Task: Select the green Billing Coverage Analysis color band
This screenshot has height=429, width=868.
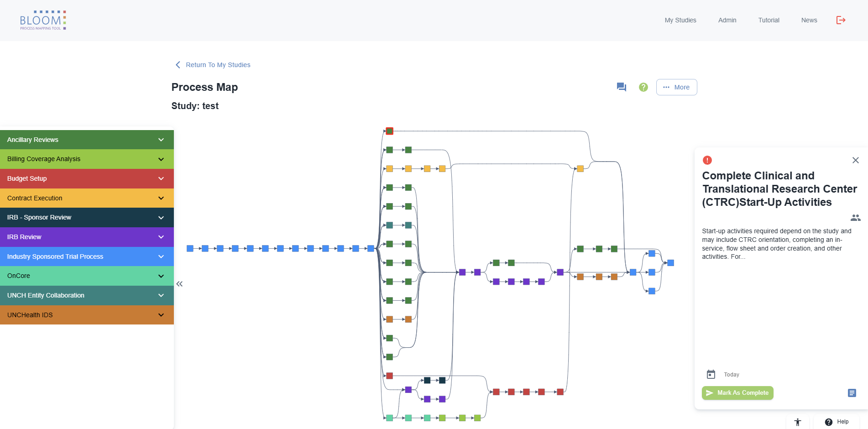Action: (x=87, y=159)
